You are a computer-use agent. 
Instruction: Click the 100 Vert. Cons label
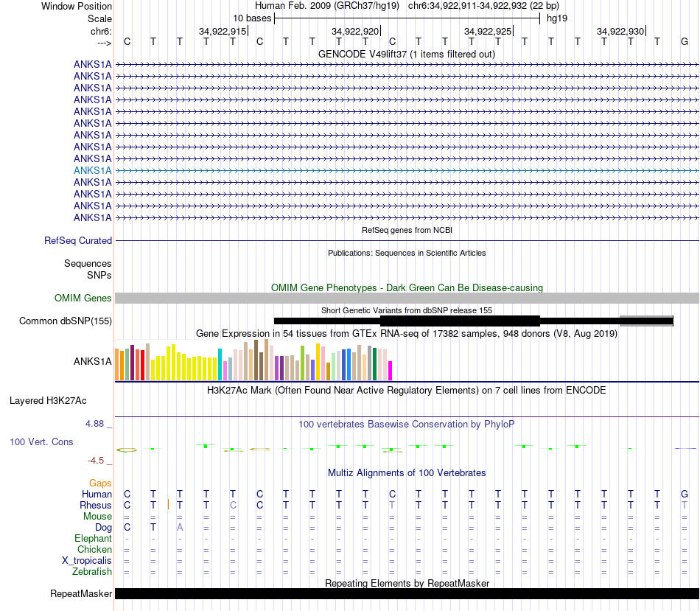point(41,441)
